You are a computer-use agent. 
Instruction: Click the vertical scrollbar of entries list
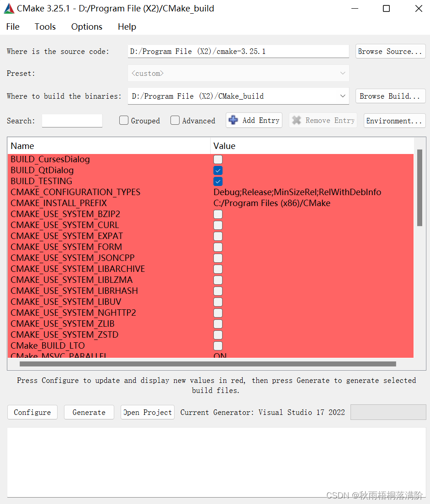click(x=419, y=188)
